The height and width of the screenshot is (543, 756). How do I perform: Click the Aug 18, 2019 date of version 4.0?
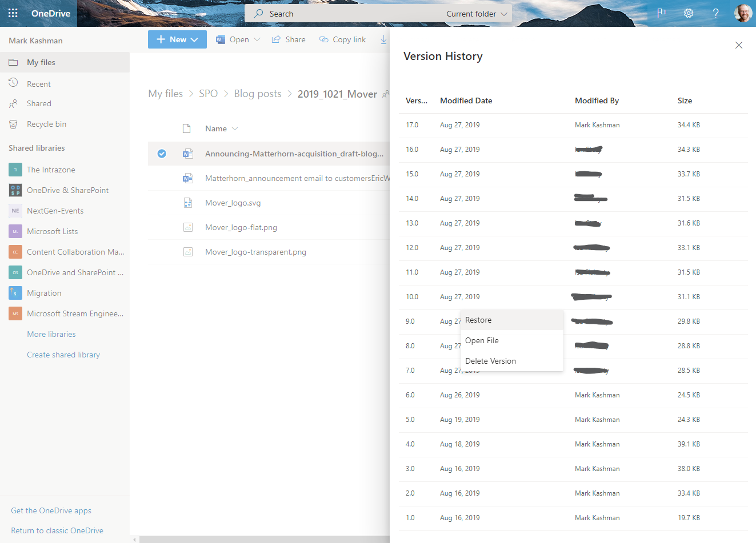pyautogui.click(x=460, y=444)
